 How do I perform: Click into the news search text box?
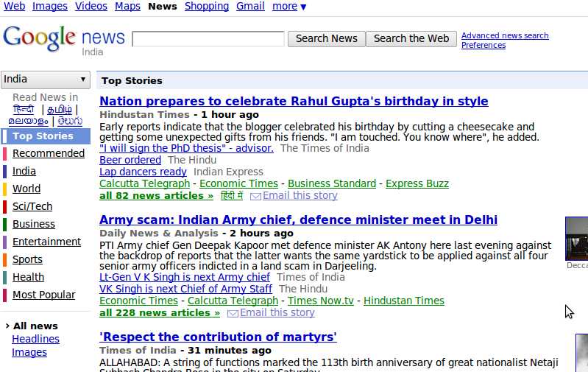(208, 39)
